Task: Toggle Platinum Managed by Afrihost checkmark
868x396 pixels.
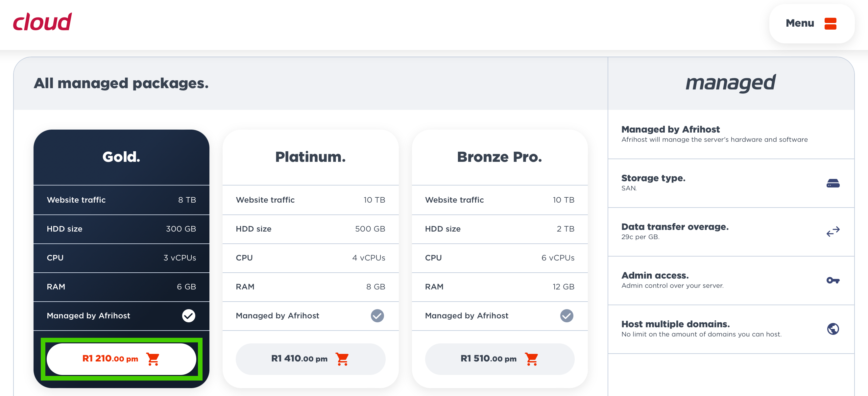Action: pyautogui.click(x=377, y=316)
